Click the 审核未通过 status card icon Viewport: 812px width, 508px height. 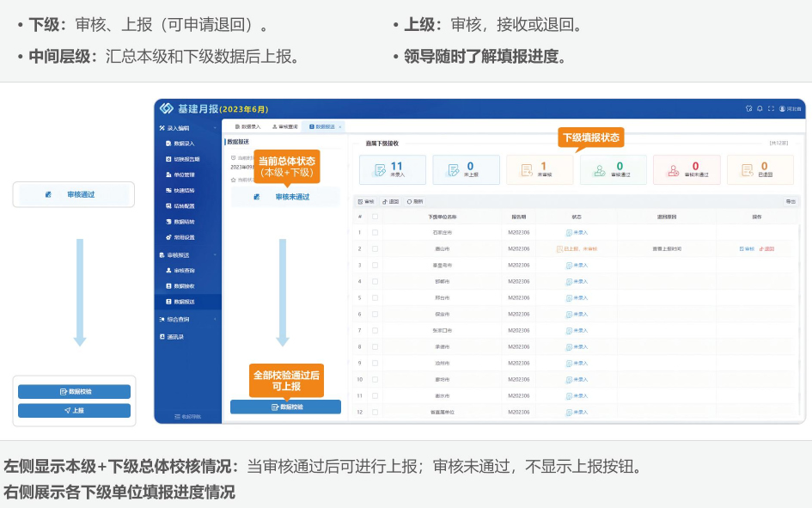coord(673,170)
